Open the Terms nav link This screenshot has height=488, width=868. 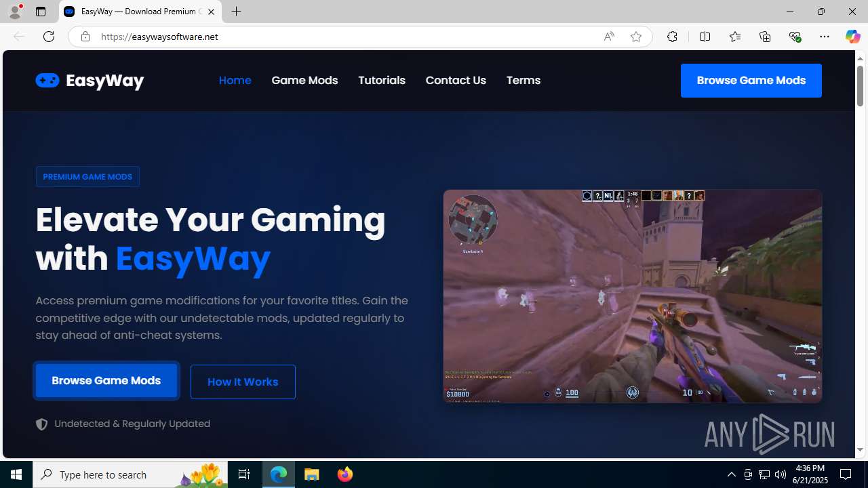524,80
